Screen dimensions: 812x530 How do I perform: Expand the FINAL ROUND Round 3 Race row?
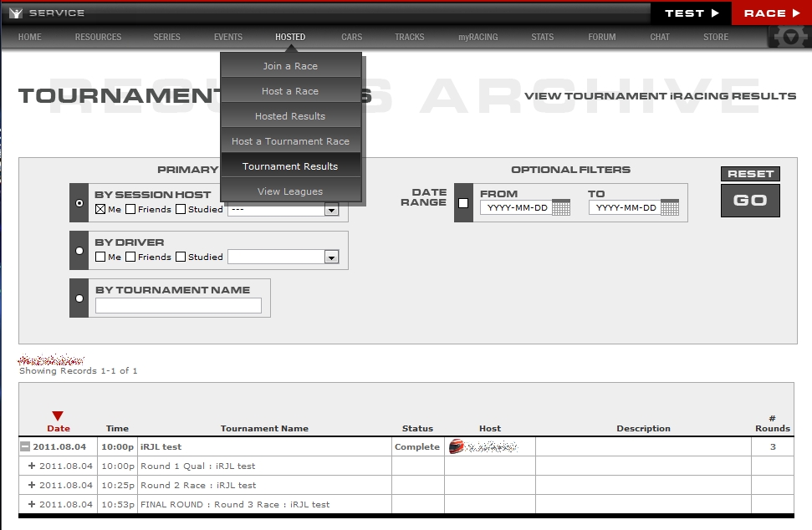[x=32, y=504]
